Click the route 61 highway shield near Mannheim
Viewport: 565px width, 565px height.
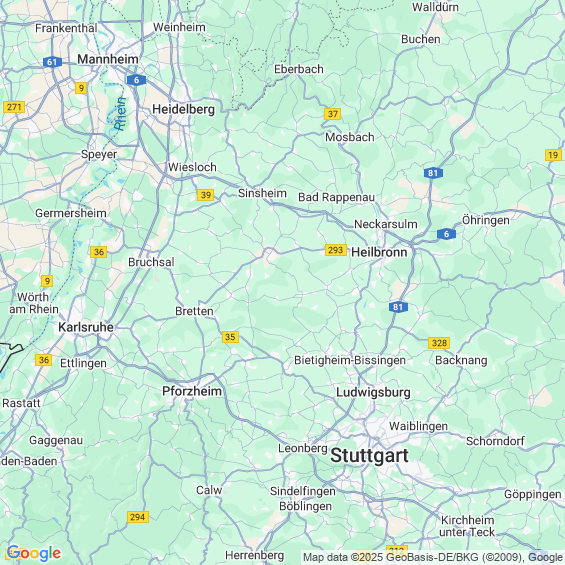[x=52, y=62]
